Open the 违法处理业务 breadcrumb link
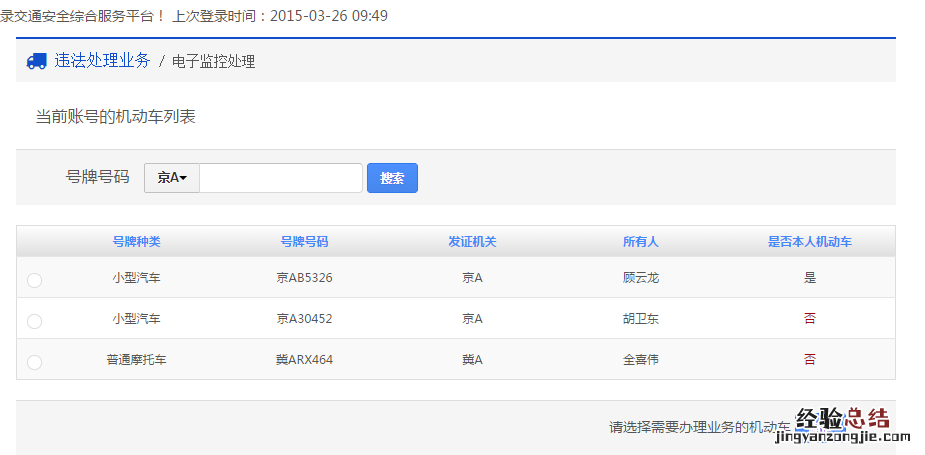This screenshot has height=455, width=925. 102,61
